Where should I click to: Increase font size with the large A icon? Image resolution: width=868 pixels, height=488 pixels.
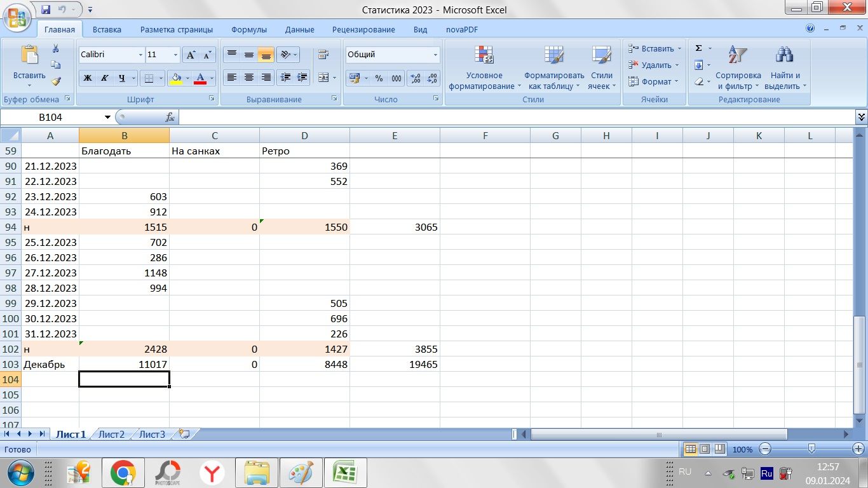(191, 55)
